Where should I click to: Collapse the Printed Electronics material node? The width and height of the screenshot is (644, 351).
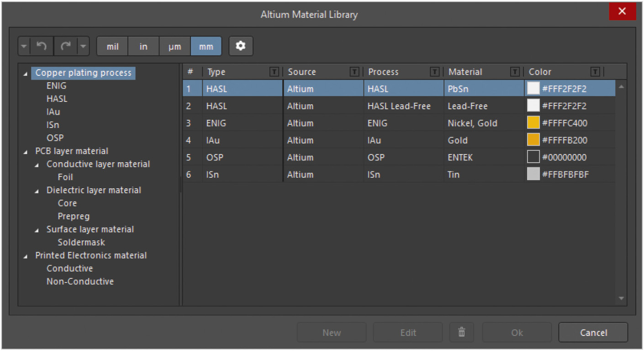pyautogui.click(x=26, y=256)
